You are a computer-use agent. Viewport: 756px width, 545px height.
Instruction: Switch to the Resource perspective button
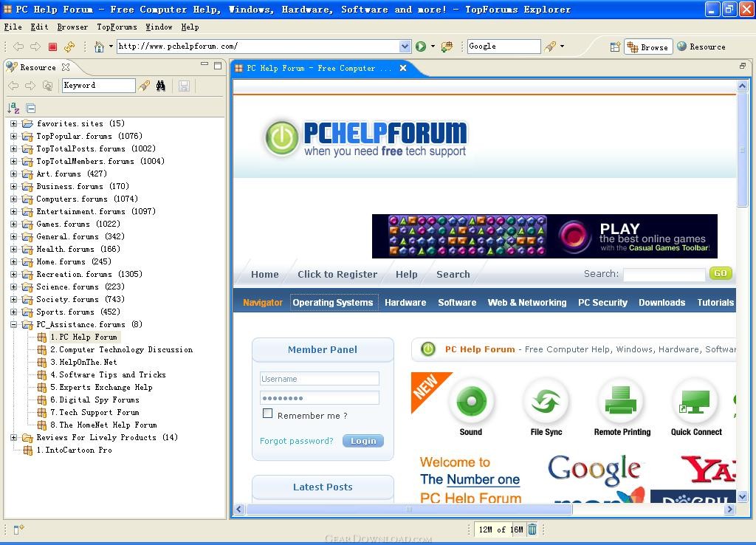701,47
